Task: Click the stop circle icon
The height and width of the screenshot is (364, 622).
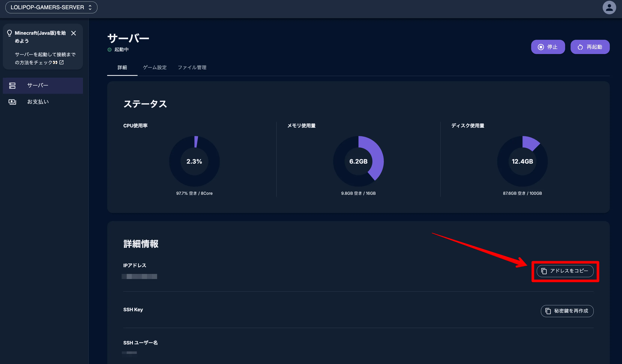Action: pyautogui.click(x=541, y=47)
